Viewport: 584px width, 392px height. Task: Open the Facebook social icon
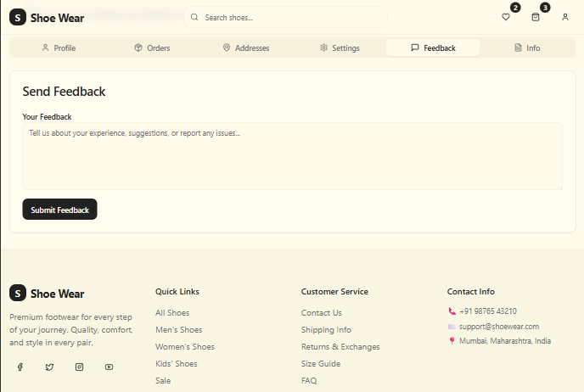pos(20,367)
